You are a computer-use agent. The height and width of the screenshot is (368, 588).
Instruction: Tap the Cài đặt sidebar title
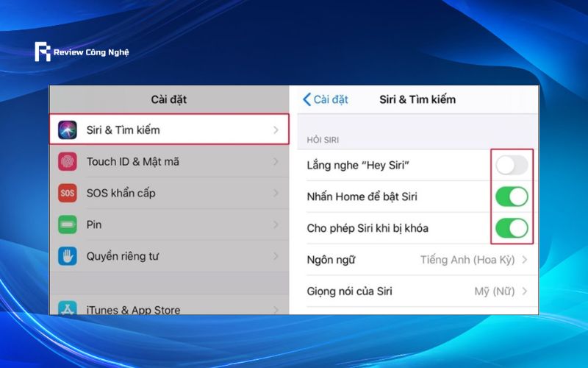click(169, 99)
